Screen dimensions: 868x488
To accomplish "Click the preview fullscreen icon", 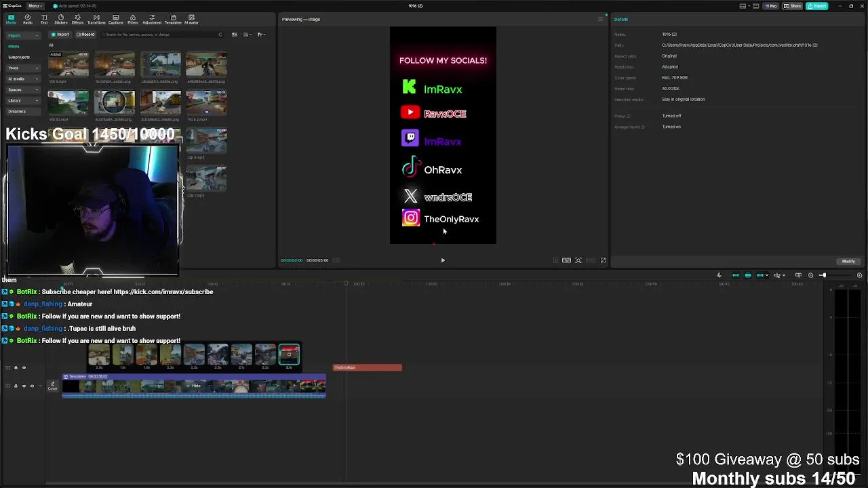I will (603, 260).
